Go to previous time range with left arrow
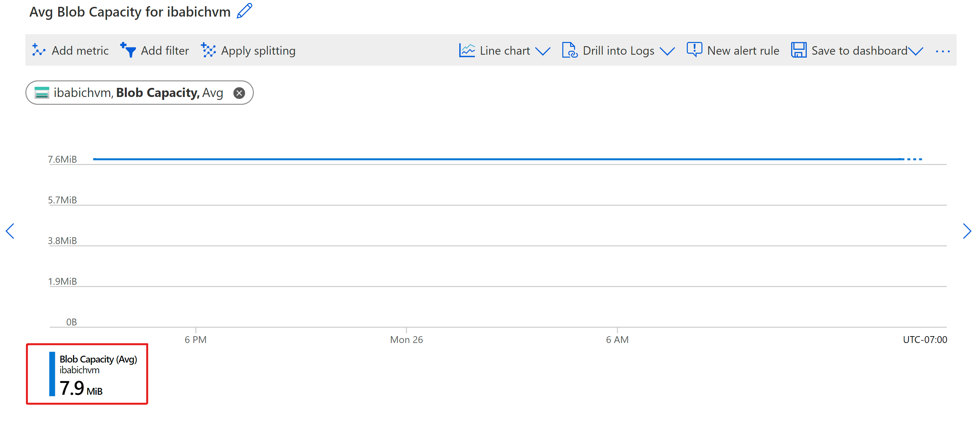Screen dimensions: 980x425 [10, 231]
